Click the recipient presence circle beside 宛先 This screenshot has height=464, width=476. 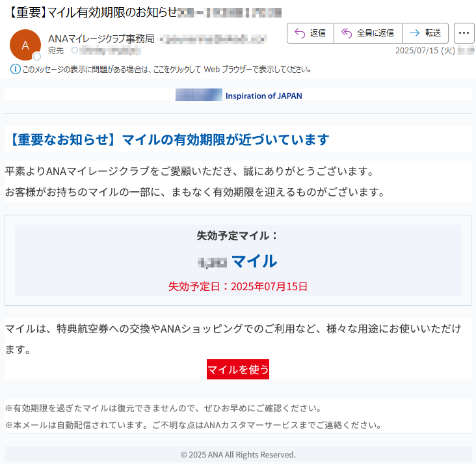tap(75, 51)
